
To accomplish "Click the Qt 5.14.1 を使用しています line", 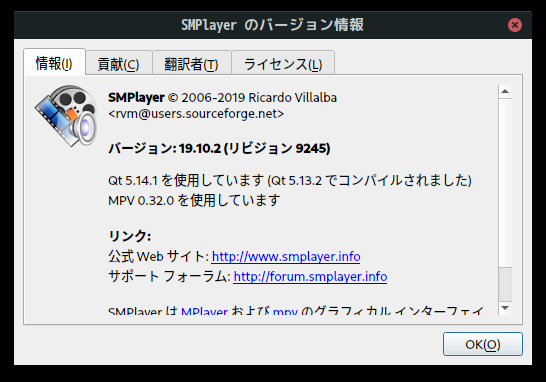I will (290, 180).
